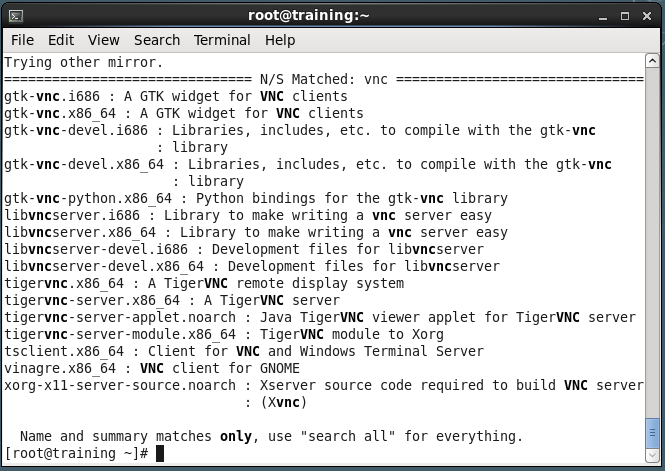Click the gtk-vnc.i686 package name

(52, 96)
